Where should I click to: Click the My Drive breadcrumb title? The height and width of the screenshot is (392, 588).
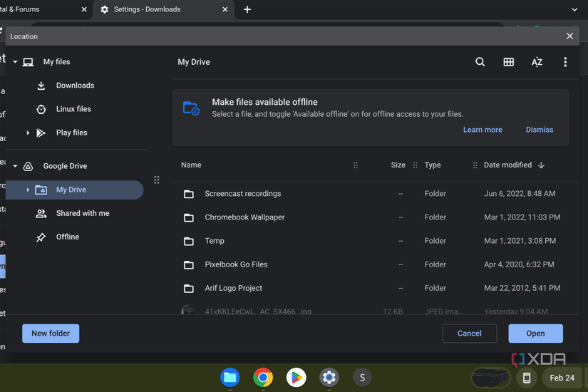194,62
